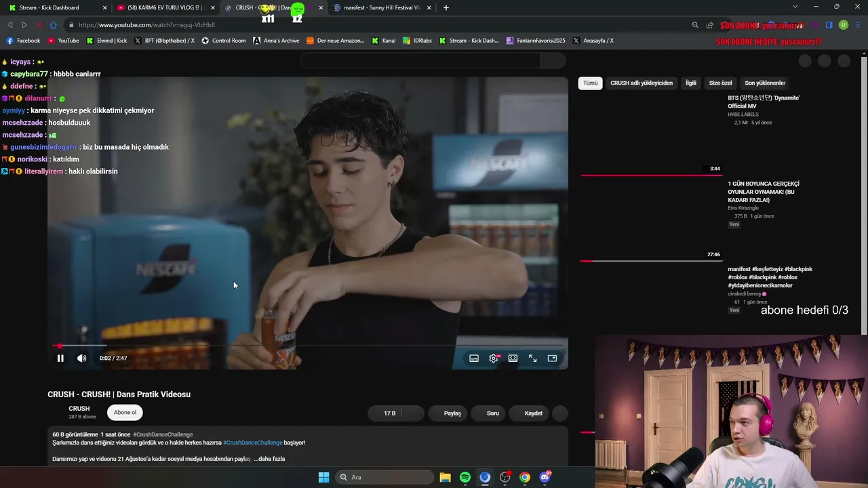The height and width of the screenshot is (488, 868).
Task: Click the taskbar Ara search box
Action: tap(384, 477)
